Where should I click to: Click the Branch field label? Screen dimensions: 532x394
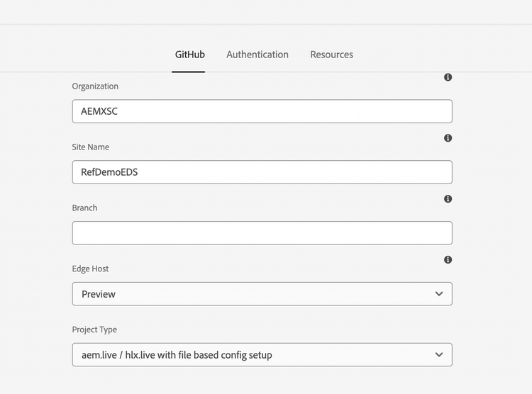[84, 208]
